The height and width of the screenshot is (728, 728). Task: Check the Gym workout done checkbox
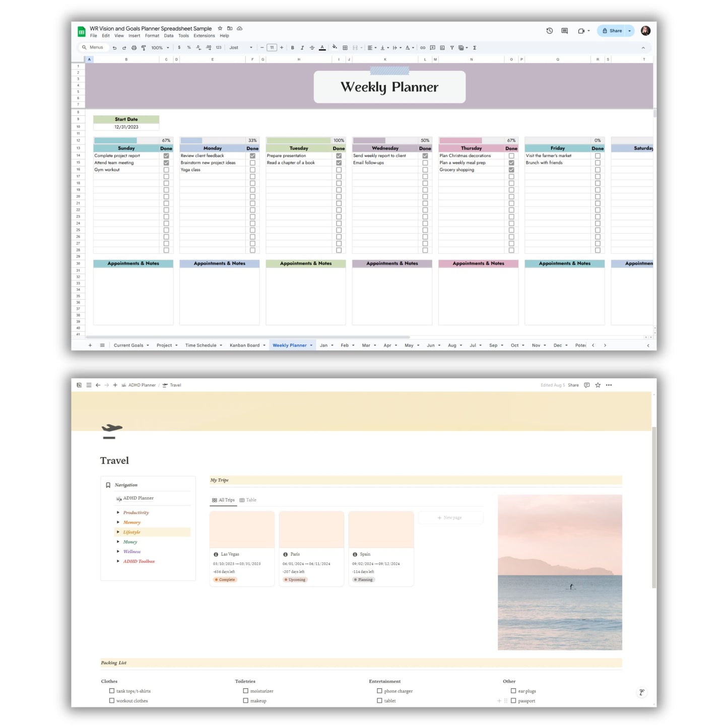166,170
